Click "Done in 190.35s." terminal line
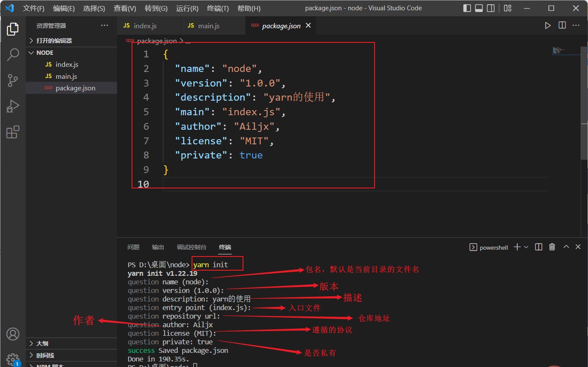Screen dimensions: 588x367 coord(158,359)
